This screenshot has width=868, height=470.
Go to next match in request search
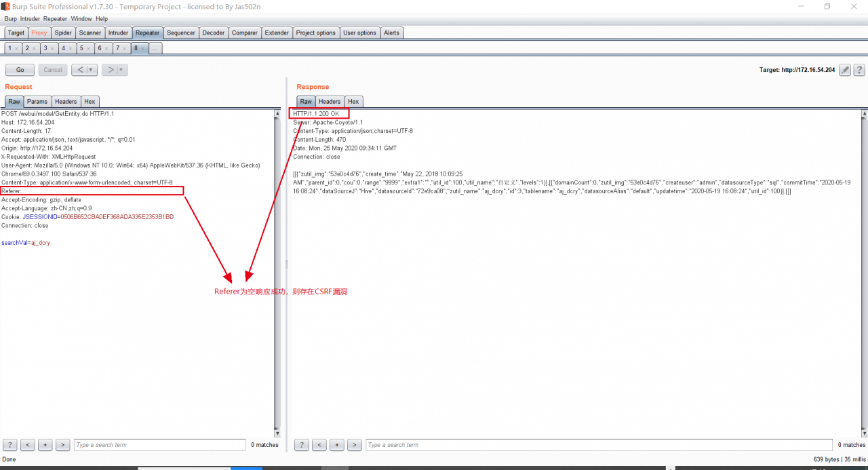click(x=62, y=445)
